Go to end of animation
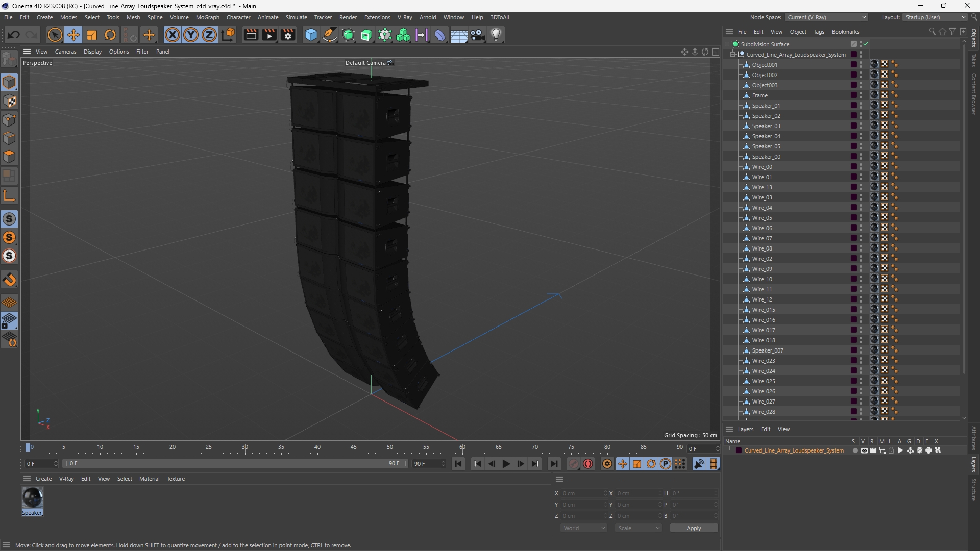Image resolution: width=980 pixels, height=551 pixels. click(554, 464)
